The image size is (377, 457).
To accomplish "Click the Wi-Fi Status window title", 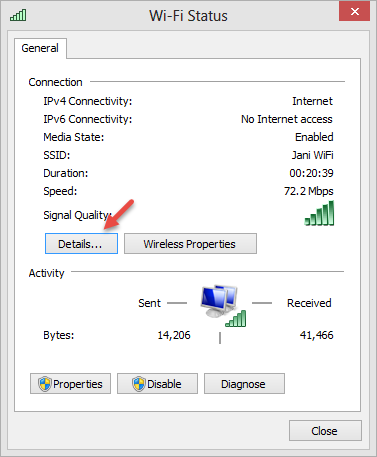I will click(188, 16).
